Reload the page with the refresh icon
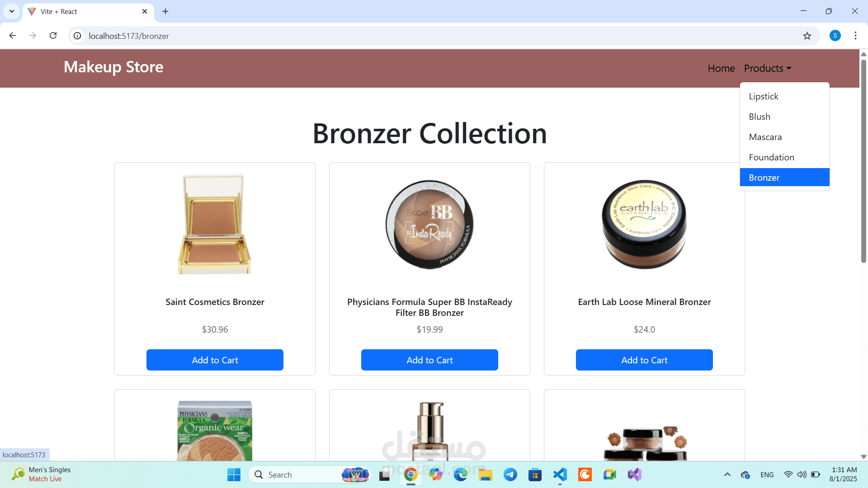Screen dimensions: 868x488 [x=53, y=36]
